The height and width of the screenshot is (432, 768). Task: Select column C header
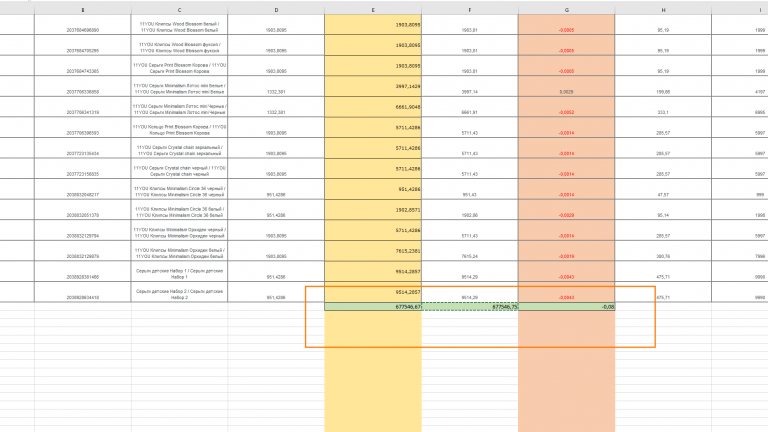coord(179,10)
